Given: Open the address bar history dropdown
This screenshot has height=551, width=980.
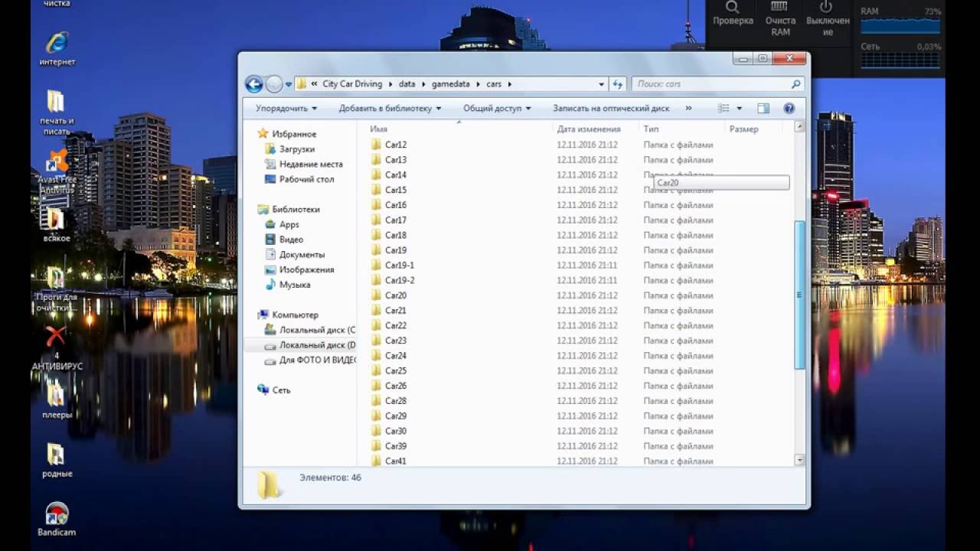Looking at the screenshot, I should tap(601, 84).
